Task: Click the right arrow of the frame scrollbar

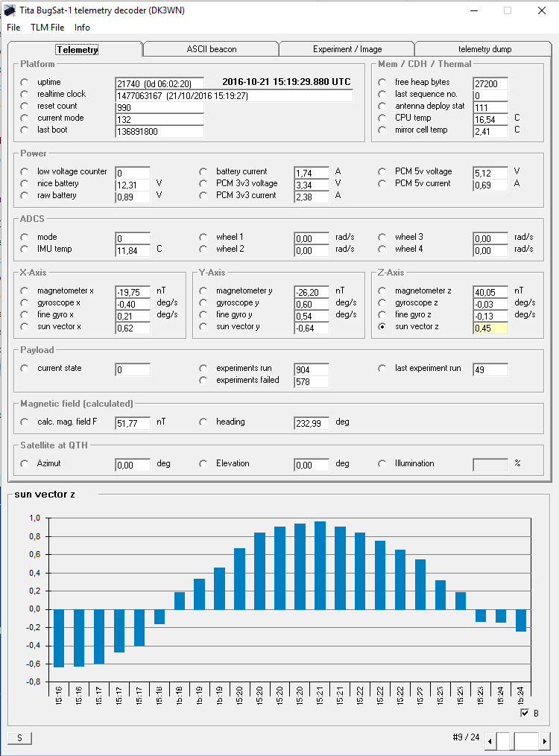Action: [545, 741]
